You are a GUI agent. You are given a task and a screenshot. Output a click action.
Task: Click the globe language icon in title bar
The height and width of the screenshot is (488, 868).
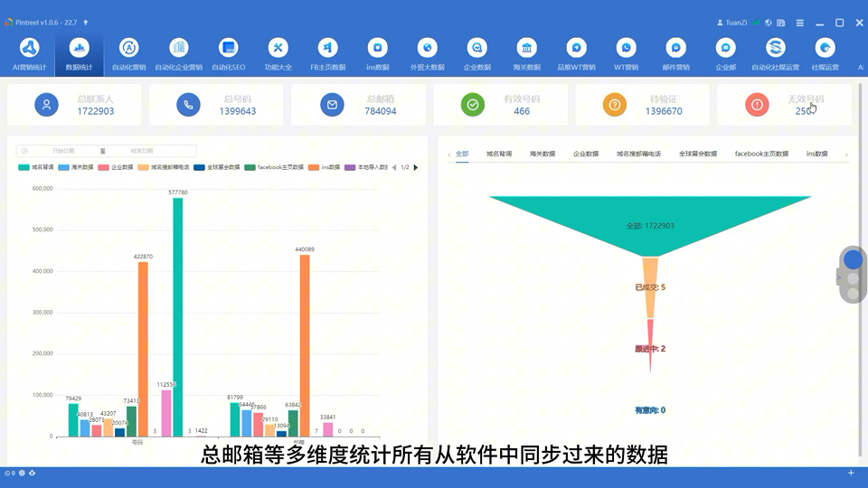769,23
